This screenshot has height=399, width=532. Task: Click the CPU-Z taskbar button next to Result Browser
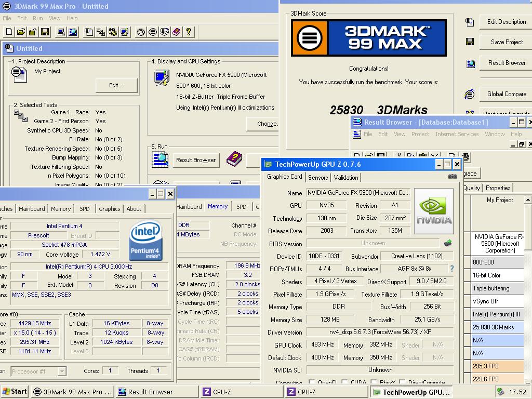point(242,392)
